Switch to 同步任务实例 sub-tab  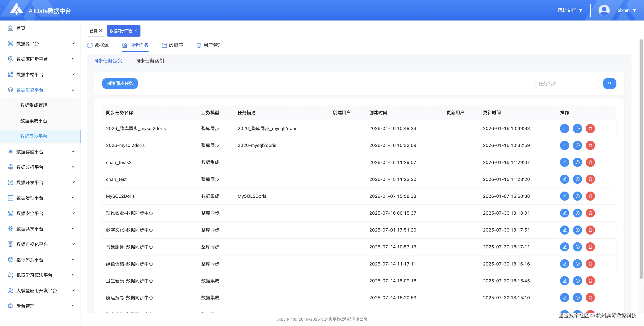pyautogui.click(x=150, y=61)
